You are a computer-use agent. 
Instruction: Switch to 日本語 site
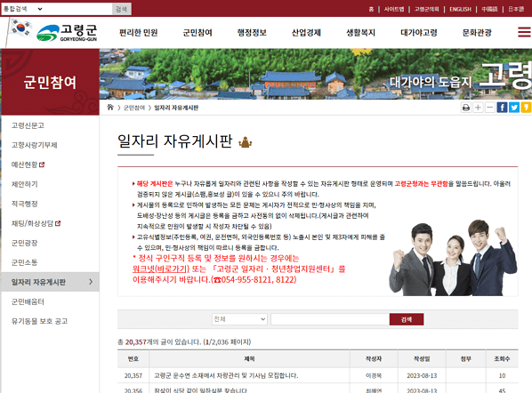[x=516, y=9]
